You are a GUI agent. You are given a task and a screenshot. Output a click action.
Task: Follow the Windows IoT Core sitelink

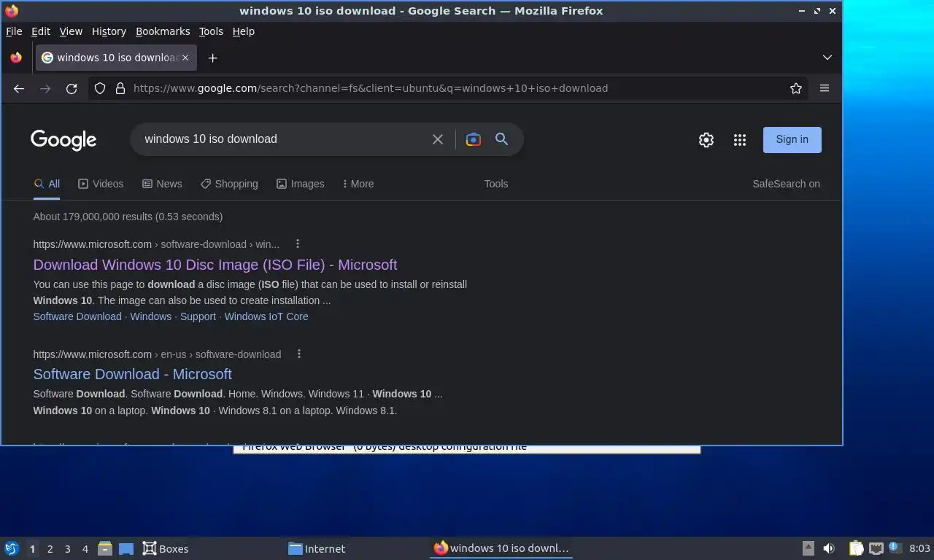(x=266, y=316)
